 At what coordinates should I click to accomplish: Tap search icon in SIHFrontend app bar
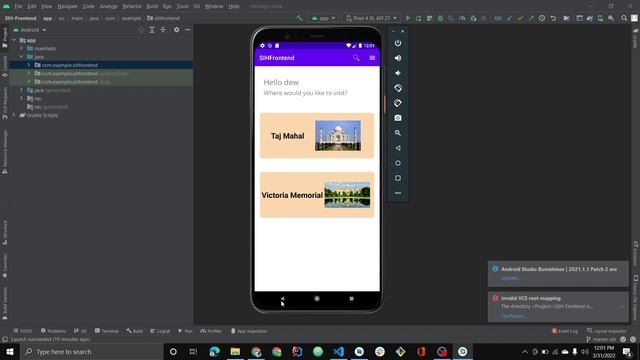[x=356, y=58]
